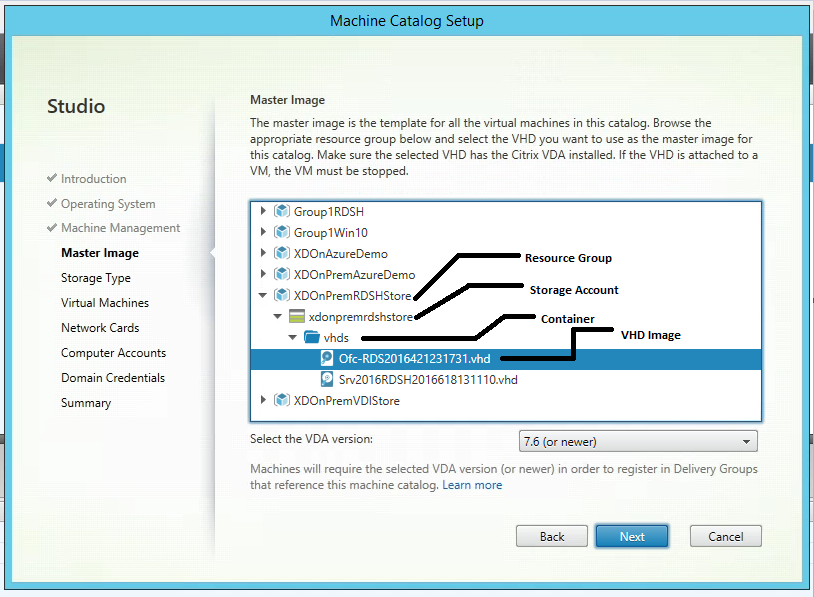Click the XDOnPremAzureDemo resource group icon
814x597 pixels.
(281, 274)
